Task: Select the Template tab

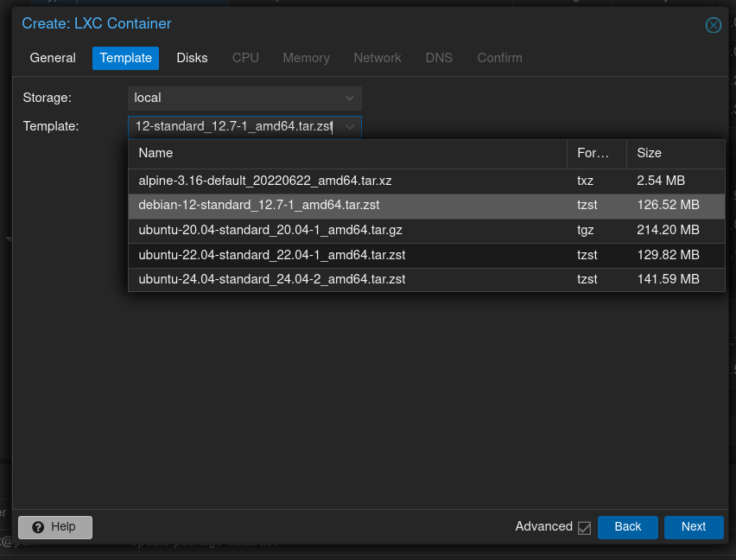Action: 126,58
